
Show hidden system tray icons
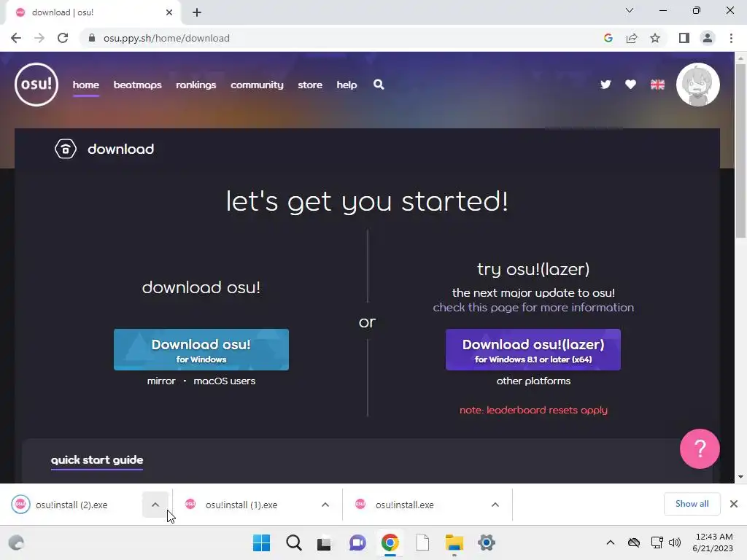click(x=611, y=542)
